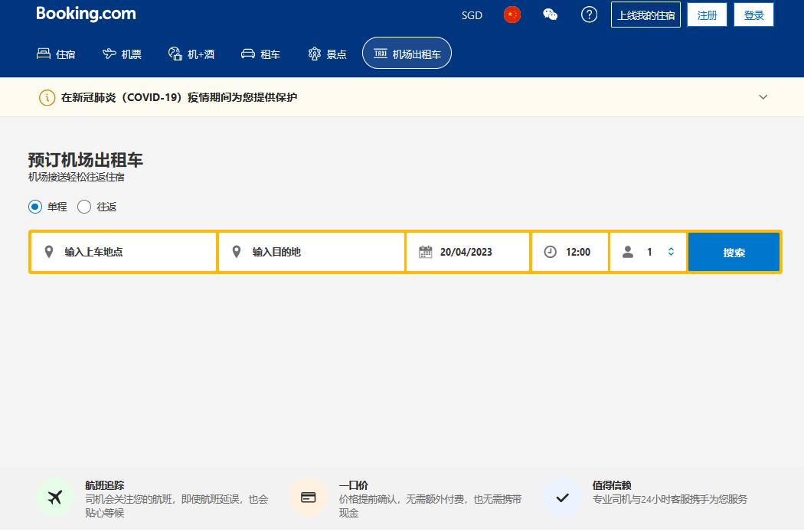The image size is (804, 532).
Task: Click the 值得信赖 feature title
Action: 612,485
